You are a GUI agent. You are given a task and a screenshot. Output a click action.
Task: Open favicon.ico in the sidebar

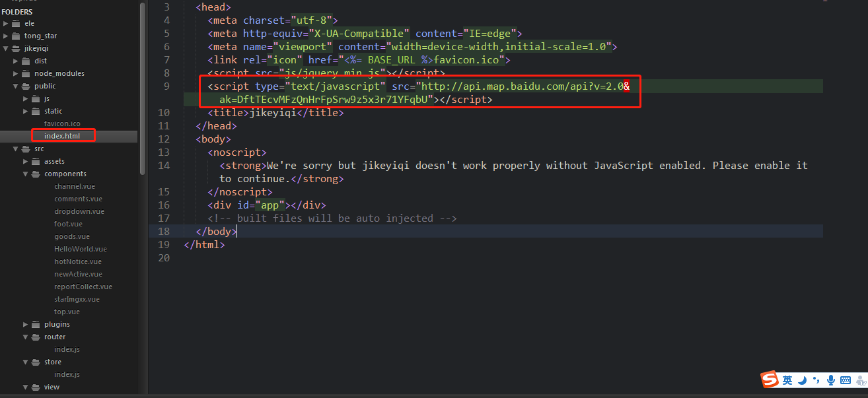(x=62, y=123)
